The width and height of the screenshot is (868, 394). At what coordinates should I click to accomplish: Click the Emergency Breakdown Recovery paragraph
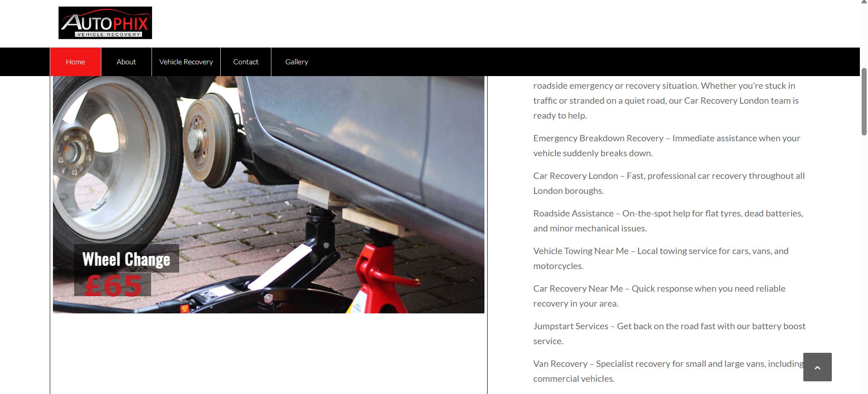[667, 145]
